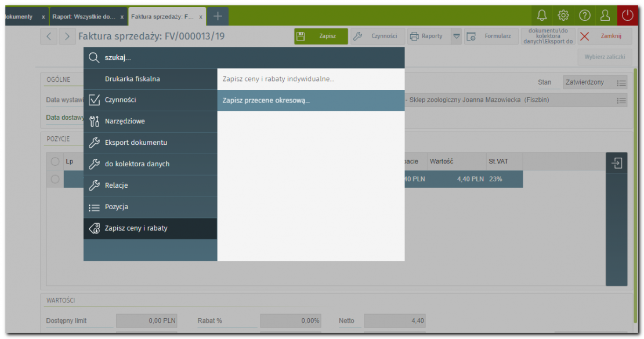Screen dimensions: 644x339
Task: Click the notifications bell icon
Action: [x=542, y=16]
